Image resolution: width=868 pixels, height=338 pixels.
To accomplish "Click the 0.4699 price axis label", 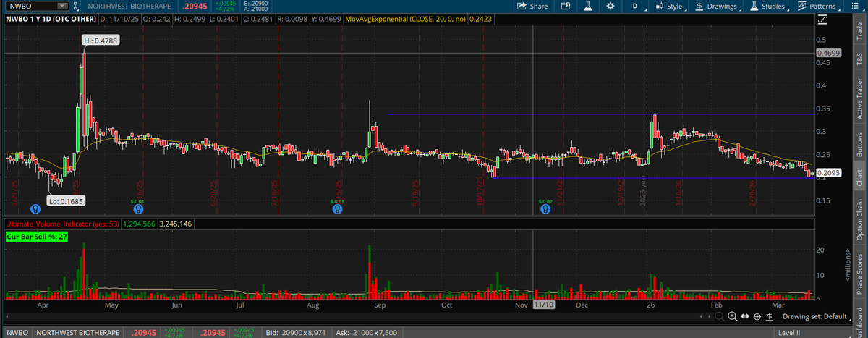I will pyautogui.click(x=827, y=53).
